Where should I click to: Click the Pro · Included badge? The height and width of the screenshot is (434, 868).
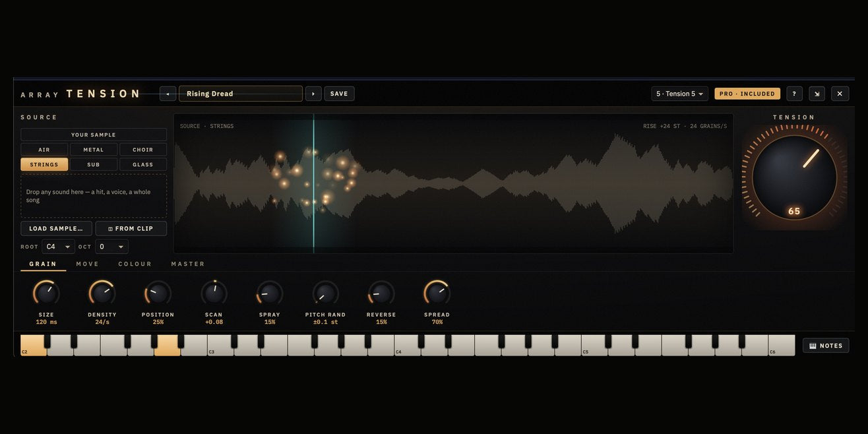[747, 94]
